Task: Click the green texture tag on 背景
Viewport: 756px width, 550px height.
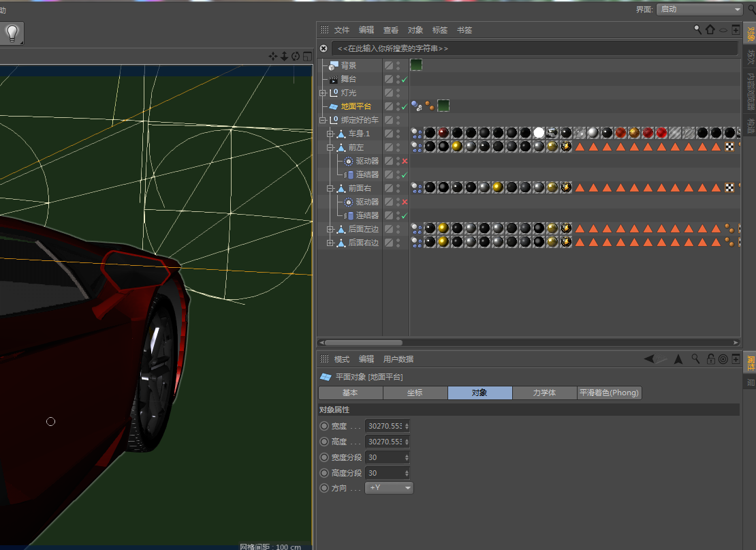Action: pyautogui.click(x=415, y=65)
